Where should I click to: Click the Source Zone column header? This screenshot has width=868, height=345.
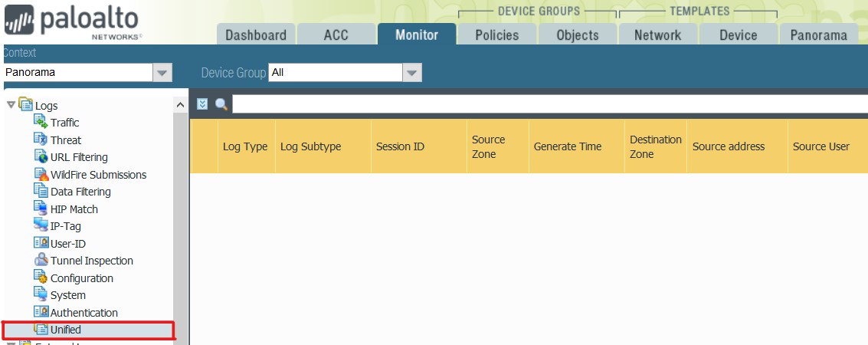click(498, 146)
